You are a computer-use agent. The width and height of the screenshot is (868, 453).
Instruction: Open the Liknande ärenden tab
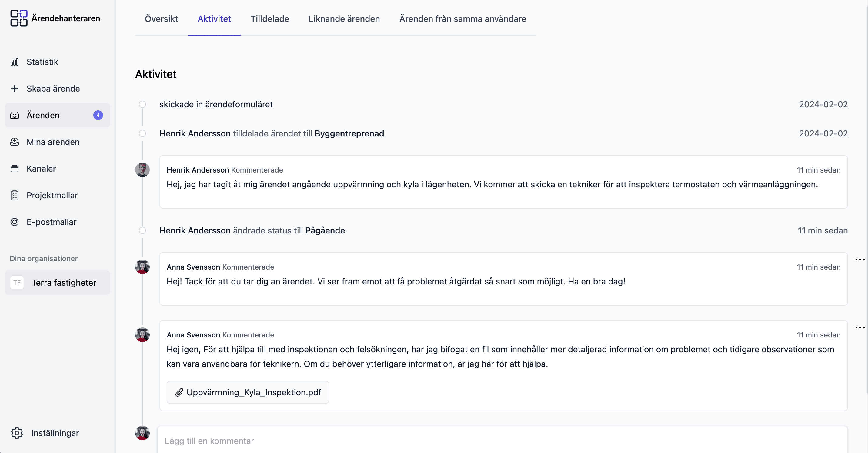click(344, 19)
